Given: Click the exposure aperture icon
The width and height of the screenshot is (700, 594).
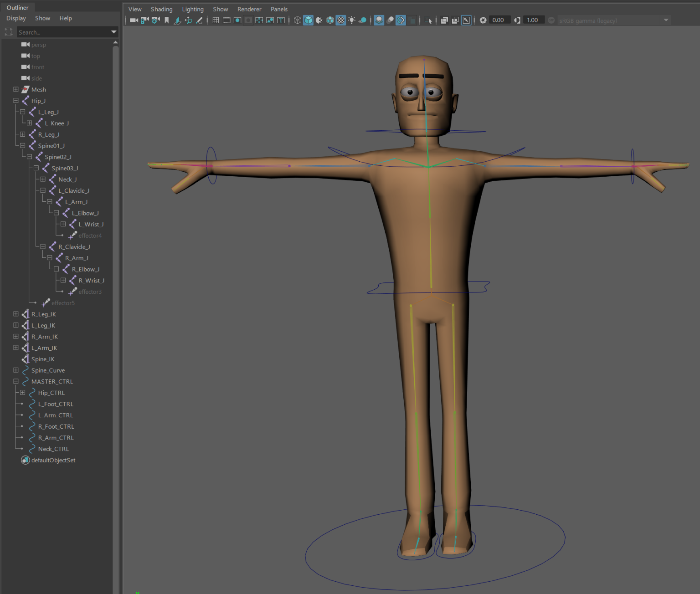Looking at the screenshot, I should point(483,20).
